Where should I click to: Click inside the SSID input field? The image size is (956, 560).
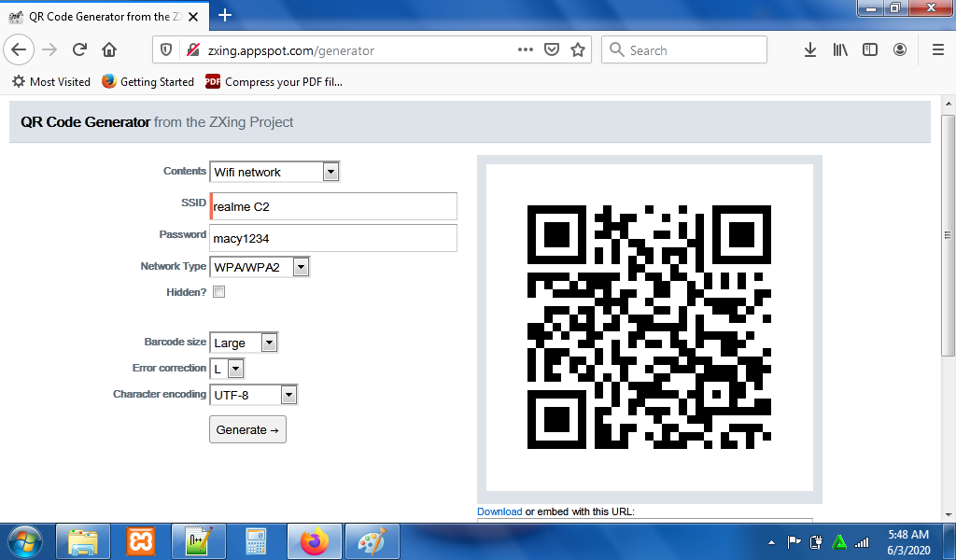pos(332,205)
